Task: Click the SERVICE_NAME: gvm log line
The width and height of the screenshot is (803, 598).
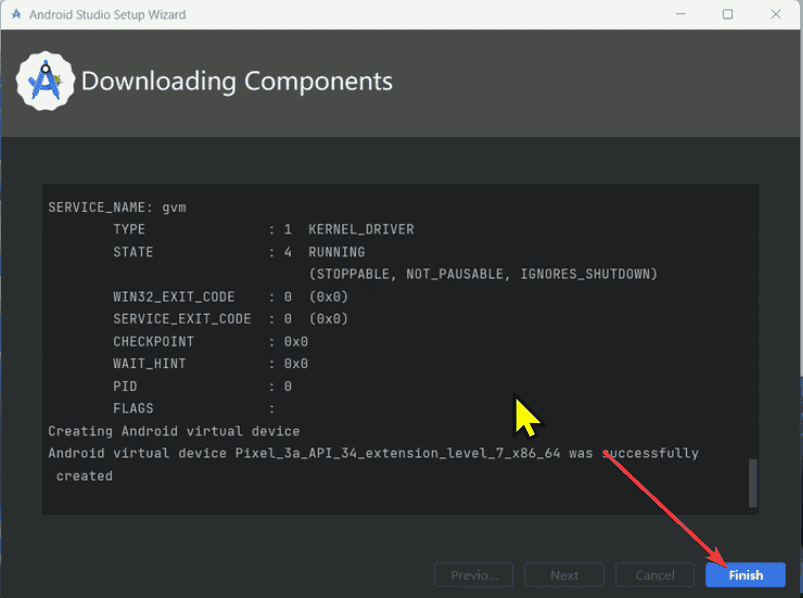Action: point(117,207)
